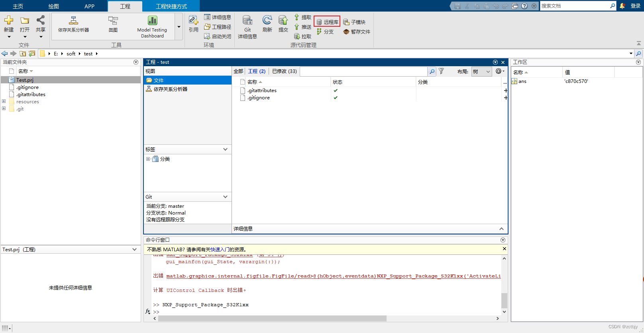Open the 新建 dropdown arrow
This screenshot has width=644, height=333.
click(9, 37)
